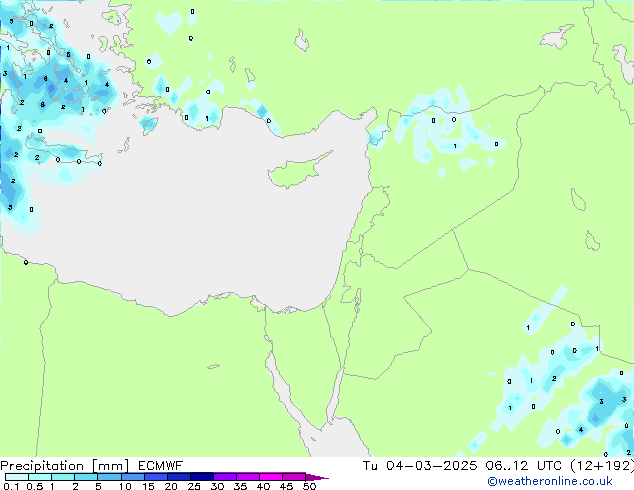The width and height of the screenshot is (634, 490).
Task: Click the '(12+192)' forecast offset text
Action: point(602,466)
